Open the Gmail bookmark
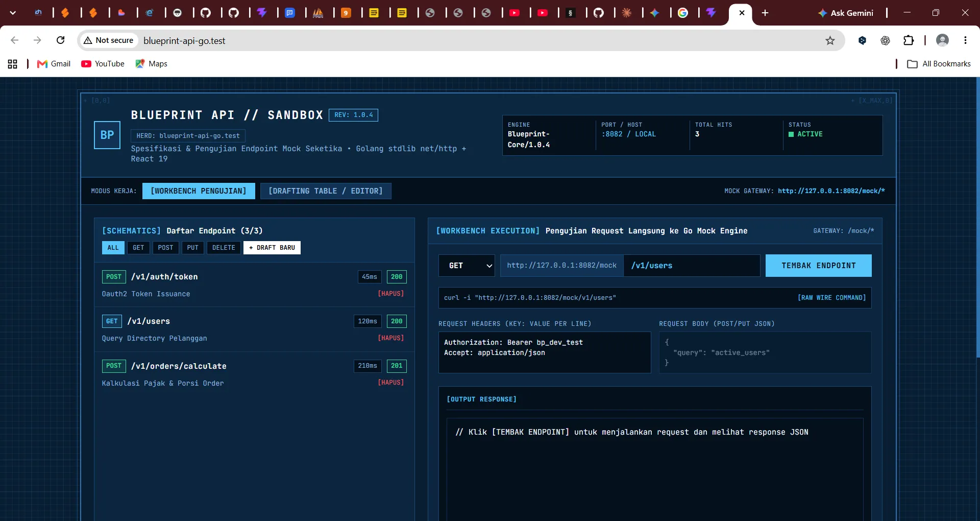 pyautogui.click(x=54, y=64)
